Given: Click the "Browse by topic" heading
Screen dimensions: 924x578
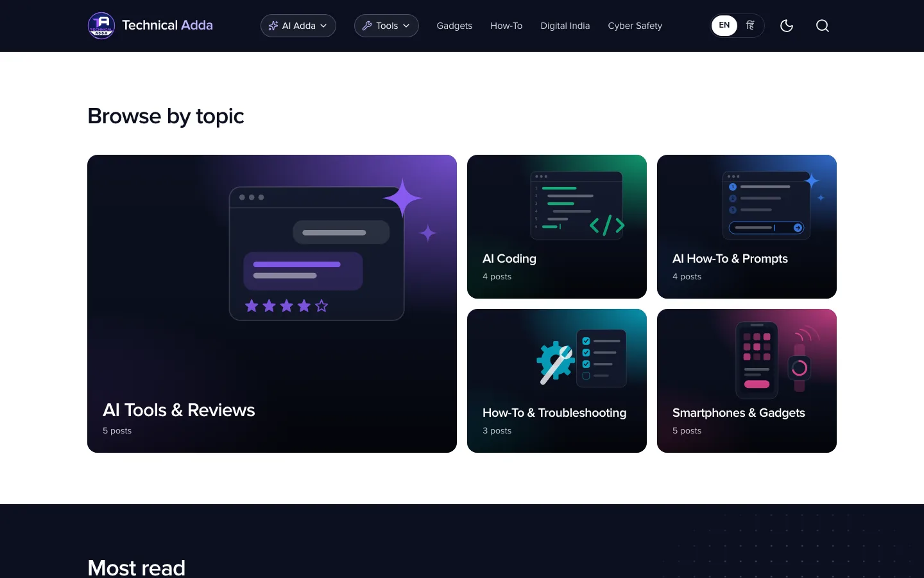Looking at the screenshot, I should coord(166,116).
